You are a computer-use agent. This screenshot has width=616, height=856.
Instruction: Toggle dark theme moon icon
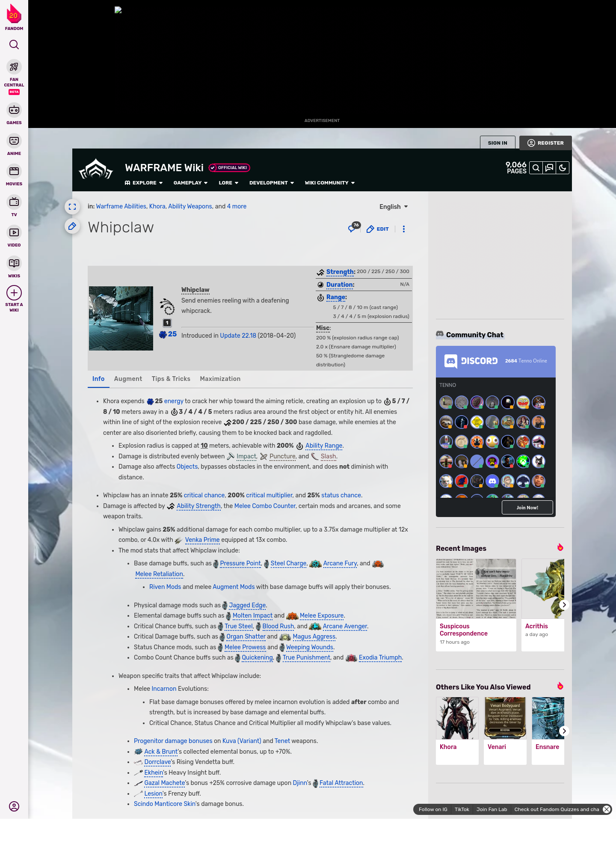coord(563,168)
